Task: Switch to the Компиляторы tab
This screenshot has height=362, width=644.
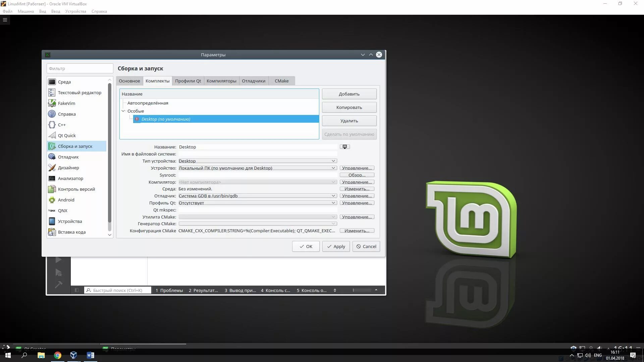Action: 221,81
